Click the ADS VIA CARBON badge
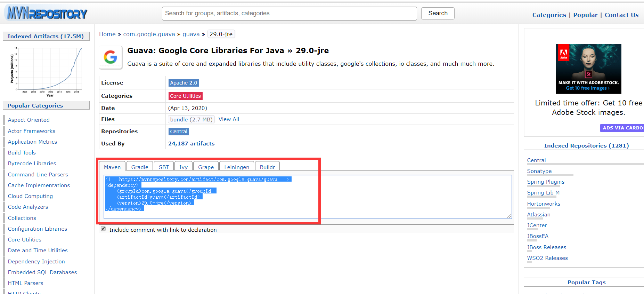This screenshot has height=294, width=644. click(x=622, y=128)
